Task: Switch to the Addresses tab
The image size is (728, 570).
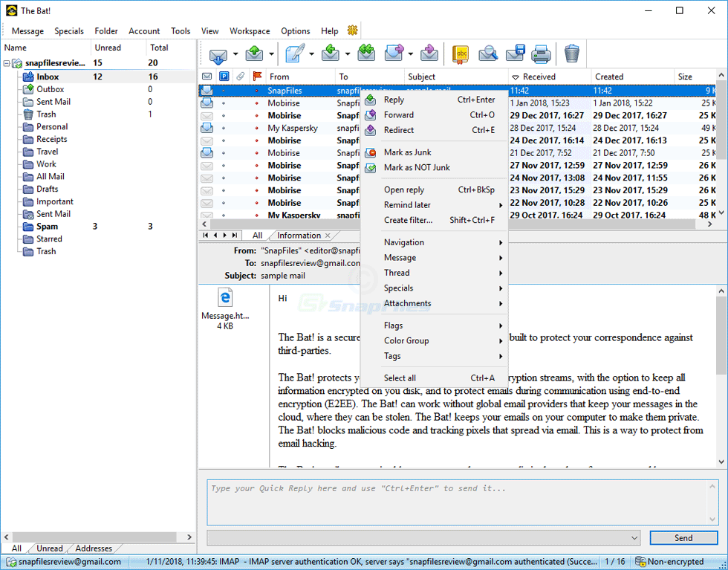Action: pos(94,548)
